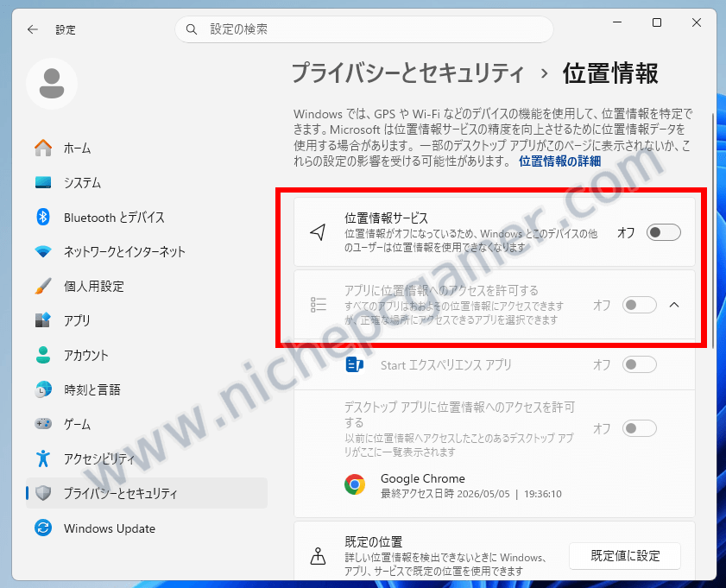Click プライバシーとセキュリティ breadcrumb heading
Screen dimensions: 726x588
pyautogui.click(x=408, y=73)
